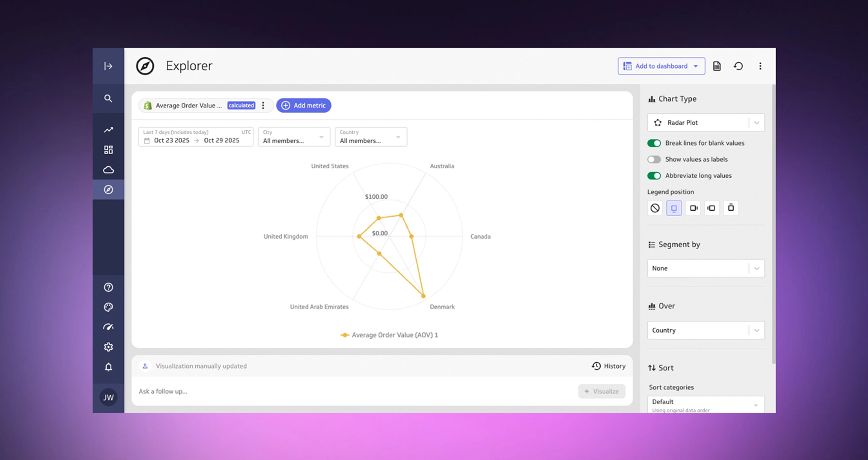Enable Show values as labels

(654, 159)
